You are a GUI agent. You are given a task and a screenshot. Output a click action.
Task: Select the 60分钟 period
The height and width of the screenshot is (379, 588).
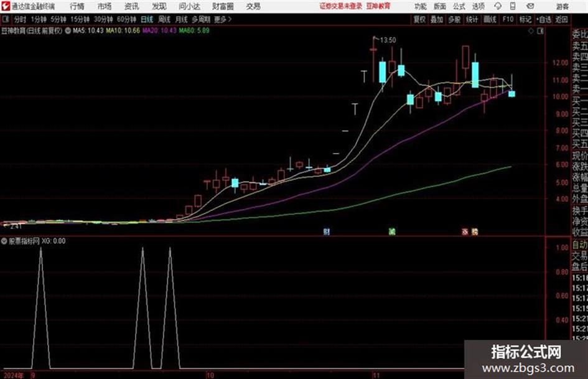click(127, 19)
